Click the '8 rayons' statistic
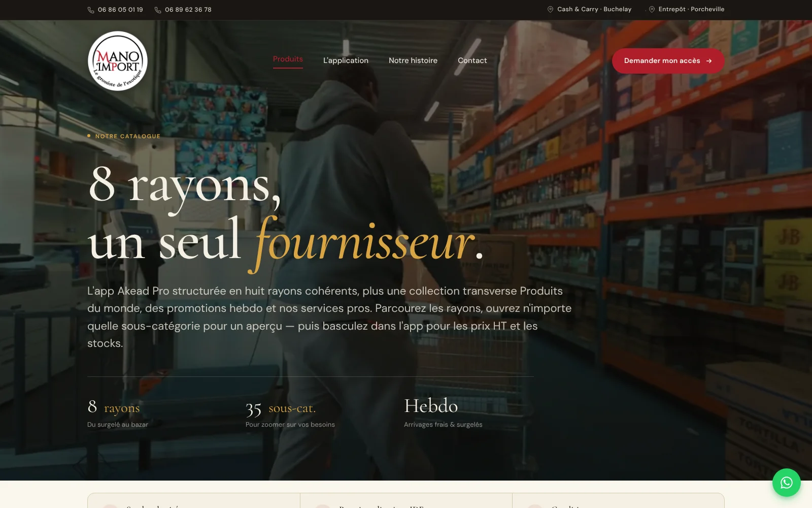This screenshot has width=812, height=508. 113,407
